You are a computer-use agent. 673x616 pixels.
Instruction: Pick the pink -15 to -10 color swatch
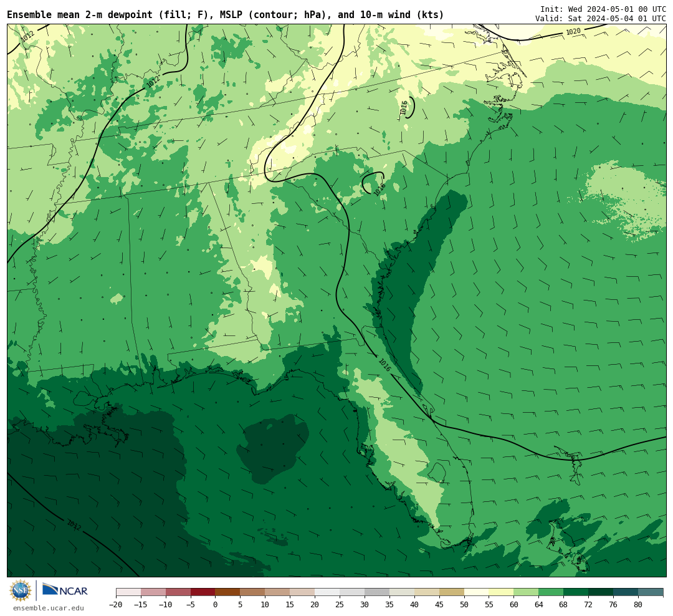coord(153,592)
